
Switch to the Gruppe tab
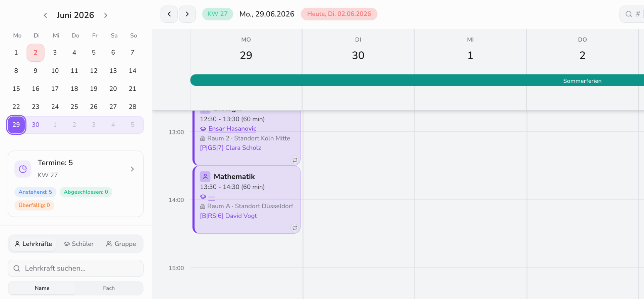121,244
